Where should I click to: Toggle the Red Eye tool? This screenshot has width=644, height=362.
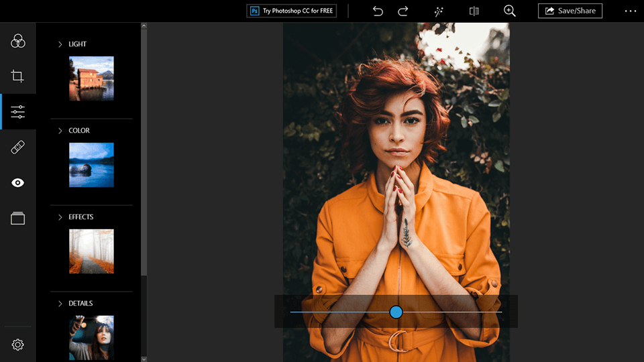[18, 183]
